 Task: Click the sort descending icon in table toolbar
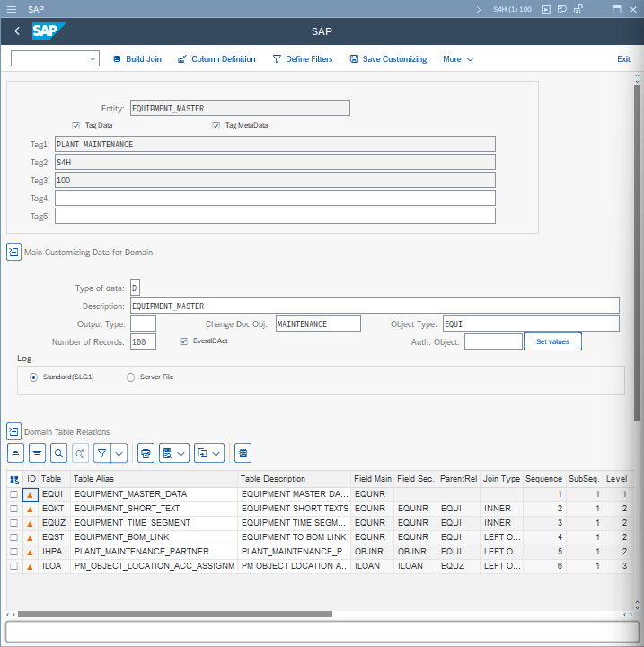[37, 452]
